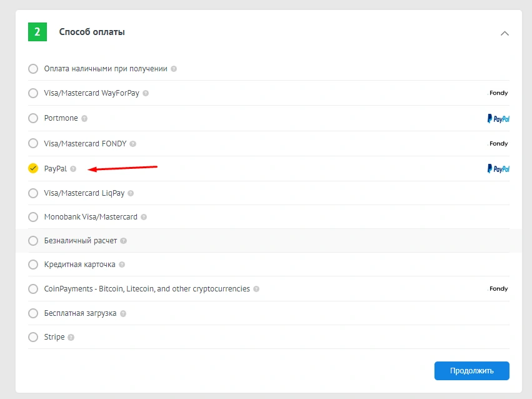Click Fondy logo in CoinPayments row
The width and height of the screenshot is (532, 399).
point(498,289)
